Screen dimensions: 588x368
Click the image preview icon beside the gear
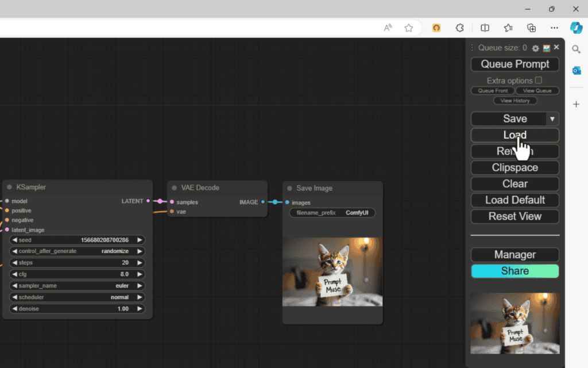[x=546, y=48]
